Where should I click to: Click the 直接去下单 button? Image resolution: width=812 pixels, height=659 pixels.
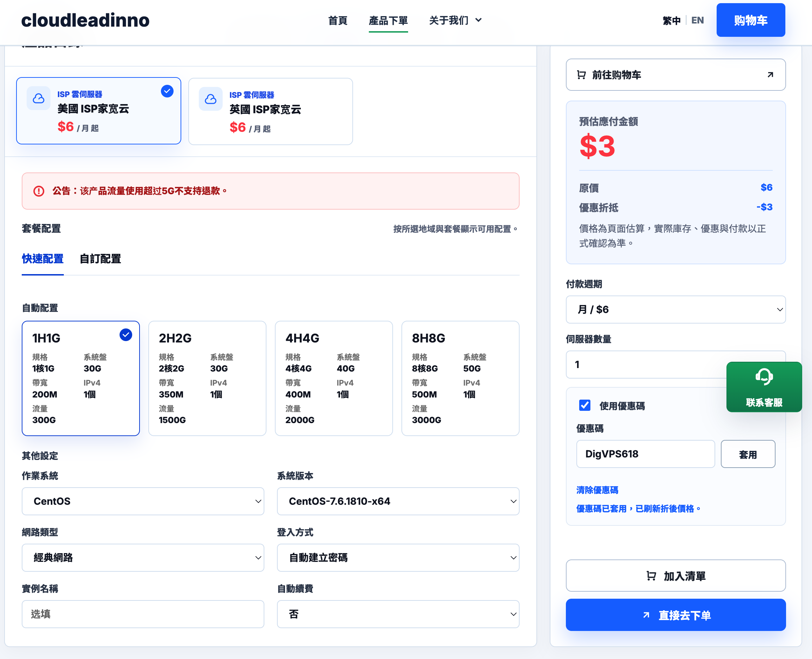676,615
